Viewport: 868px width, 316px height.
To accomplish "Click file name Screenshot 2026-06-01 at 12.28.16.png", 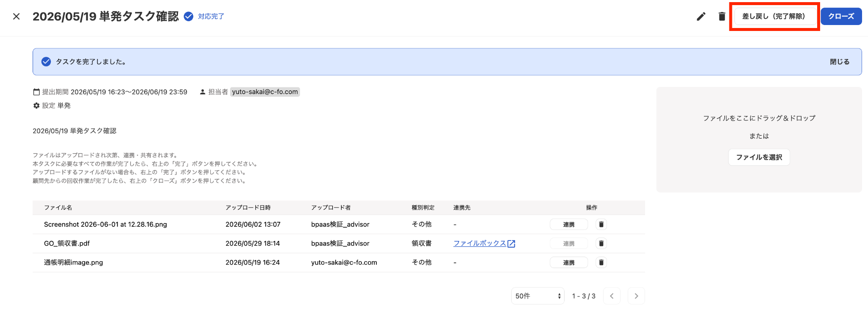I will pos(106,224).
